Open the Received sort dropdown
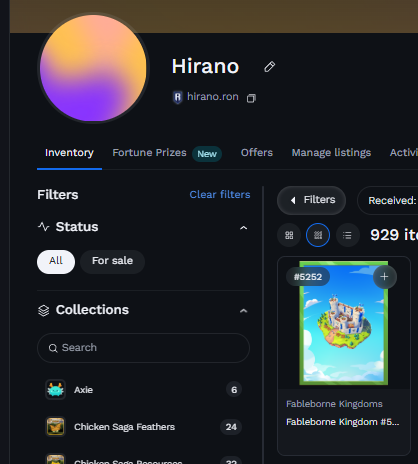 click(x=387, y=200)
